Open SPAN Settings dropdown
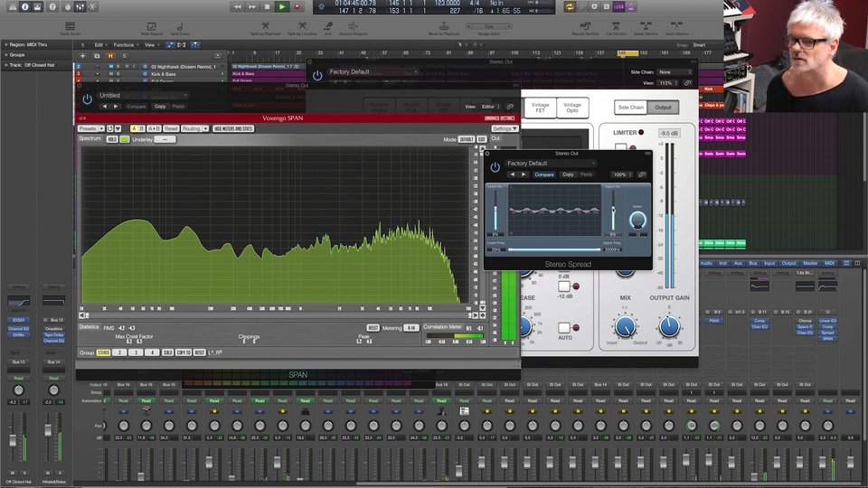The height and width of the screenshot is (488, 868). tap(505, 128)
